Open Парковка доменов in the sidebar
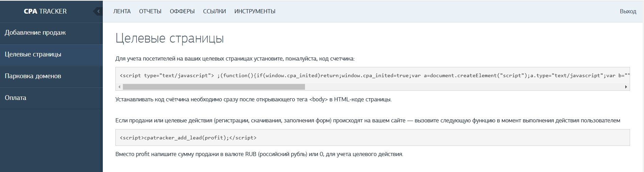Viewport: 644px width, 172px height. click(51, 76)
